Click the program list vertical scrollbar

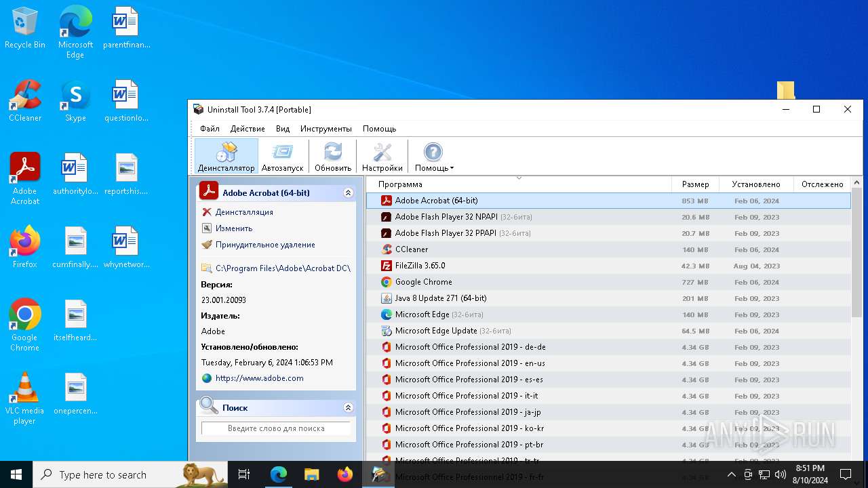[857, 254]
